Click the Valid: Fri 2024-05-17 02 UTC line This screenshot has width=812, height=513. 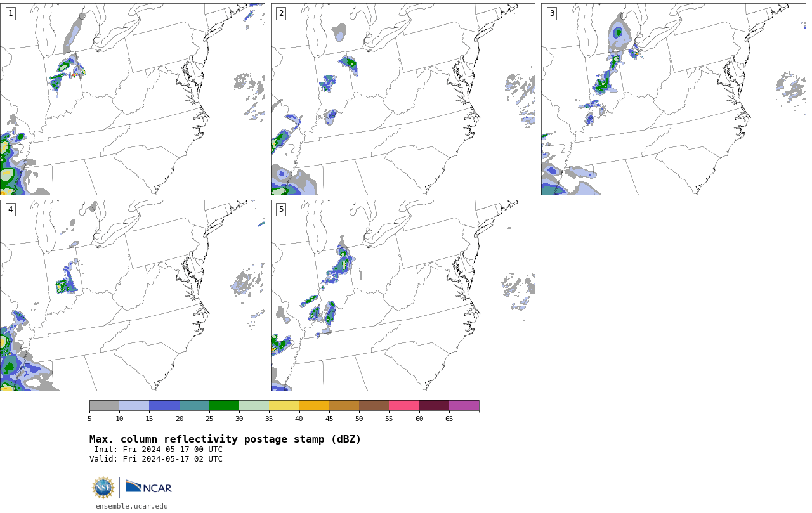[x=156, y=459]
